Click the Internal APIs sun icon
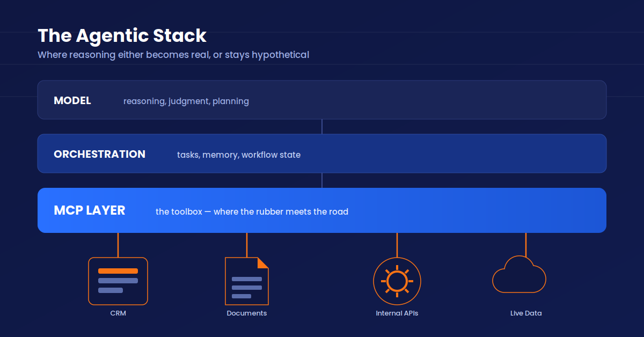 397,281
